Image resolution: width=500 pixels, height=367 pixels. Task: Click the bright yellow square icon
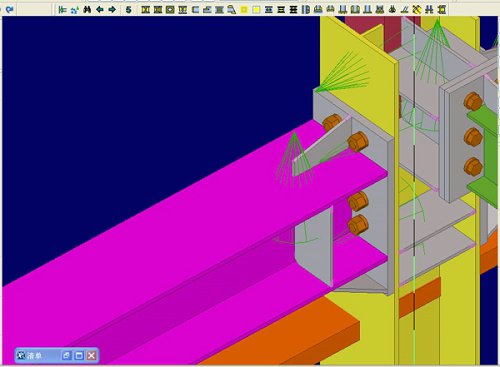[x=244, y=10]
